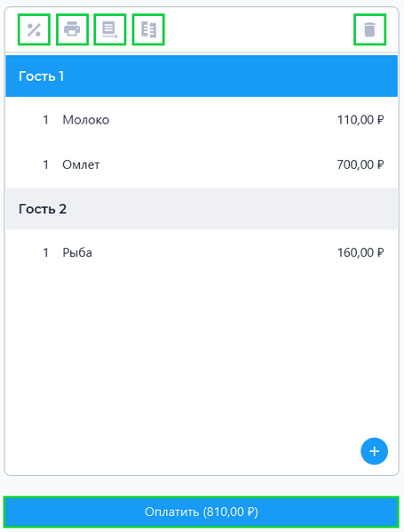Print the order with the printer icon

click(72, 29)
